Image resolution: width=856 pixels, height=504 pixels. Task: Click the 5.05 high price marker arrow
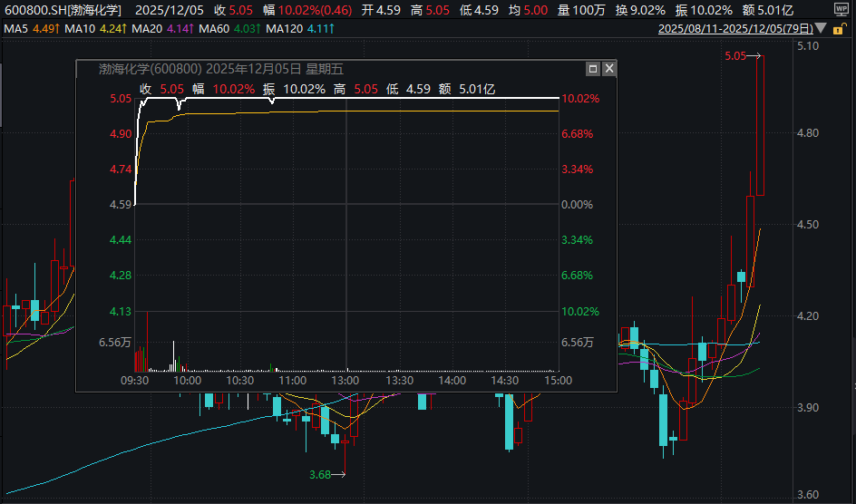click(x=742, y=56)
